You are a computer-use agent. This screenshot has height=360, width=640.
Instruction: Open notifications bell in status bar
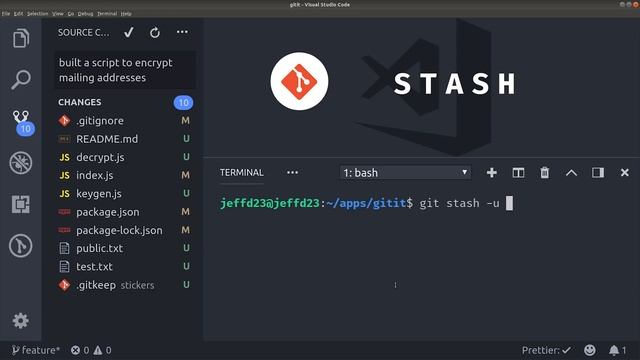click(x=618, y=350)
